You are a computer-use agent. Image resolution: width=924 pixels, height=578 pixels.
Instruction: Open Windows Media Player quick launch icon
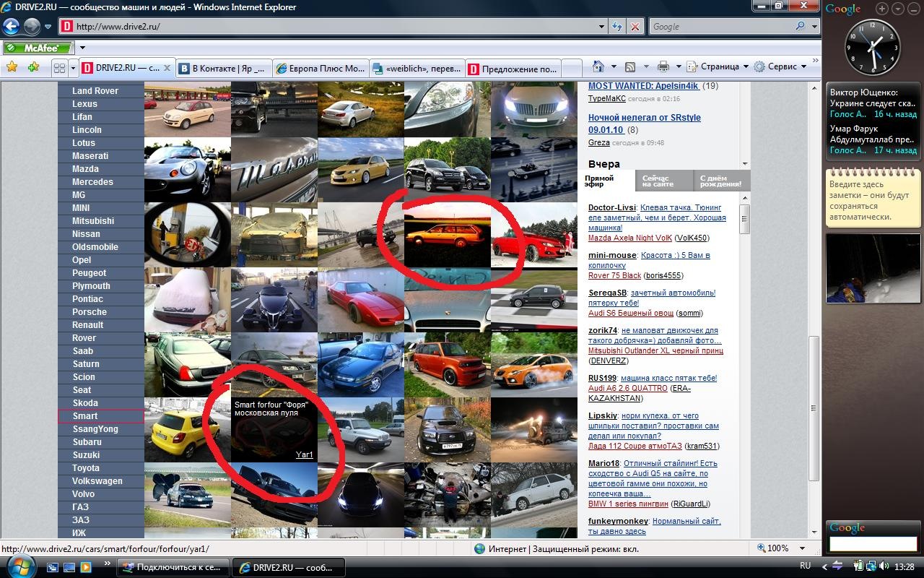pos(86,567)
